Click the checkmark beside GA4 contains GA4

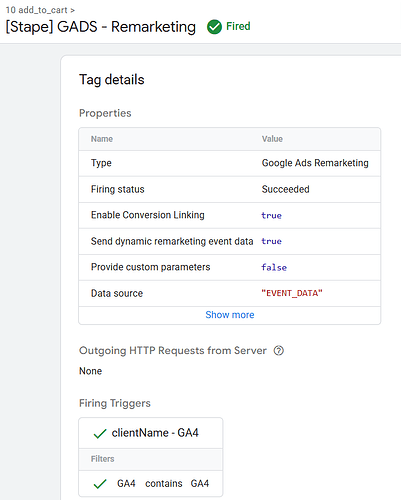coord(100,484)
